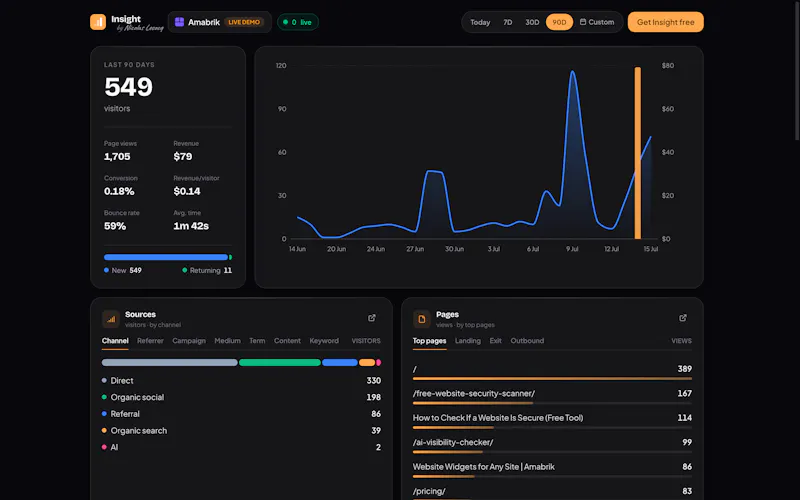800x500 pixels.
Task: Click the Get Insight free button
Action: [665, 22]
